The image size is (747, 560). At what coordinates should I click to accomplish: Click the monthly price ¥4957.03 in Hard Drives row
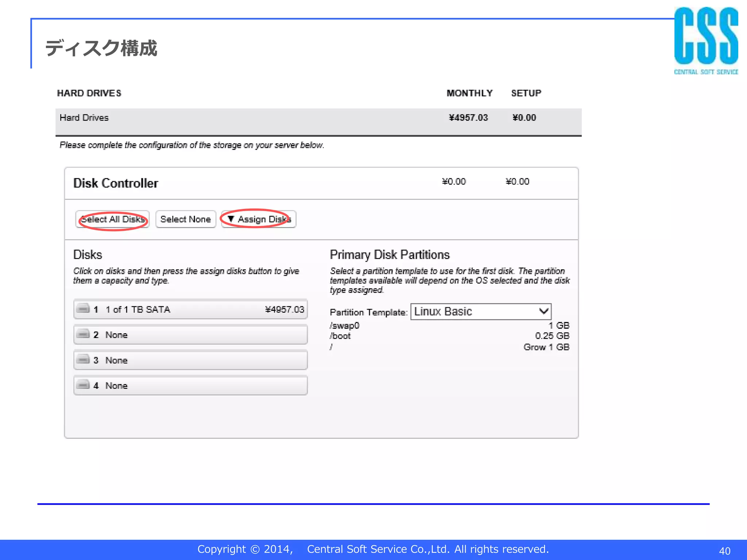coord(468,118)
